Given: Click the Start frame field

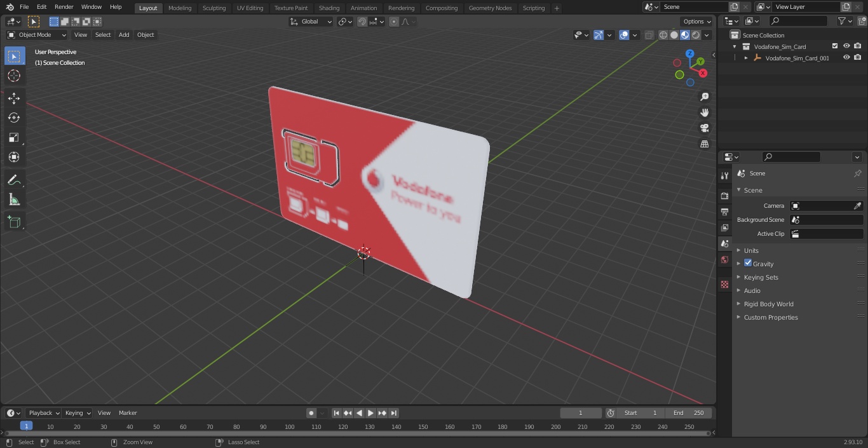Looking at the screenshot, I should coord(641,413).
